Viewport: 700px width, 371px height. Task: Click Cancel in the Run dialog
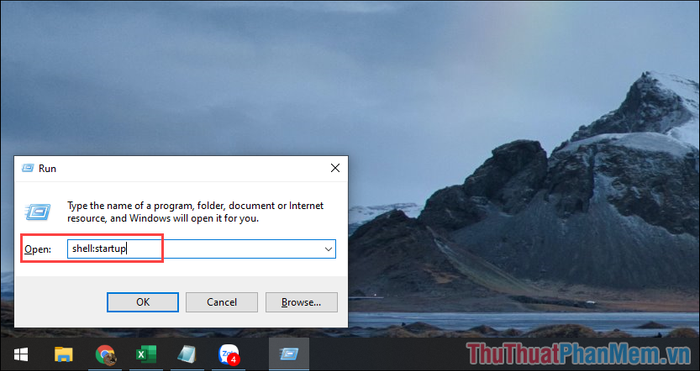(222, 302)
